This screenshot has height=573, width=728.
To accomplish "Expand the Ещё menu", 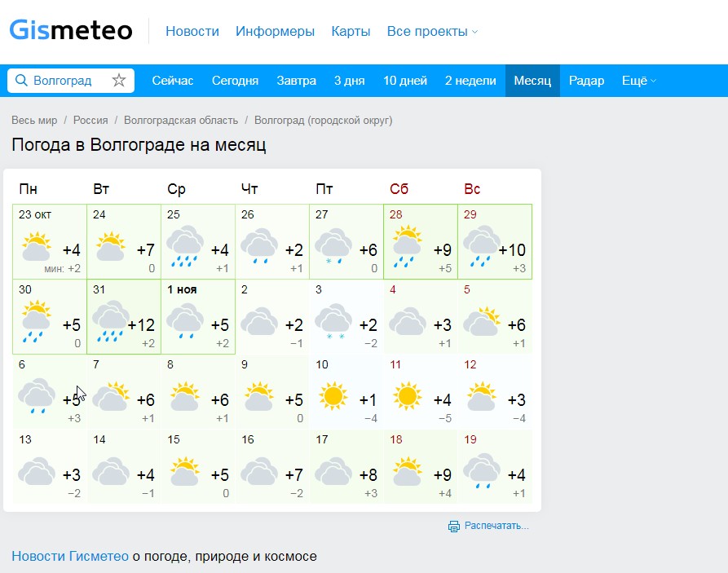I will click(x=639, y=81).
